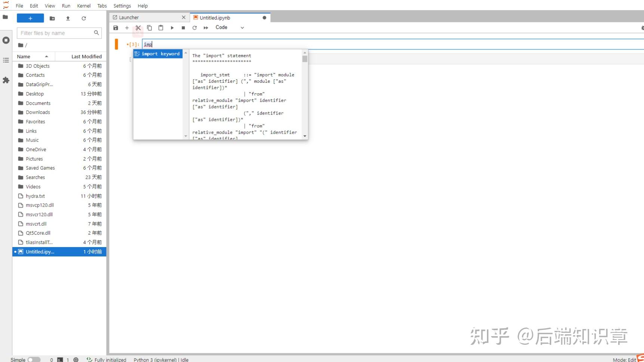
Task: Restart the kernel
Action: coord(194,28)
